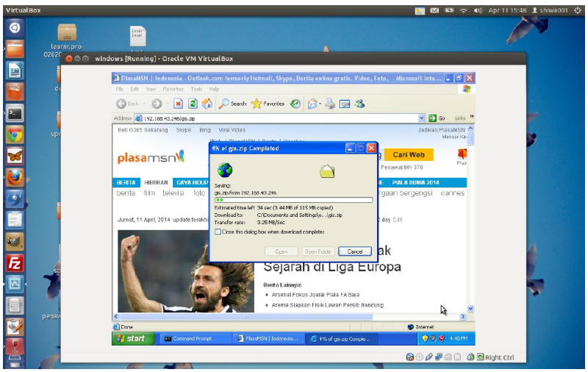Open the Bing link on the page header
The height and width of the screenshot is (372, 588).
click(205, 130)
